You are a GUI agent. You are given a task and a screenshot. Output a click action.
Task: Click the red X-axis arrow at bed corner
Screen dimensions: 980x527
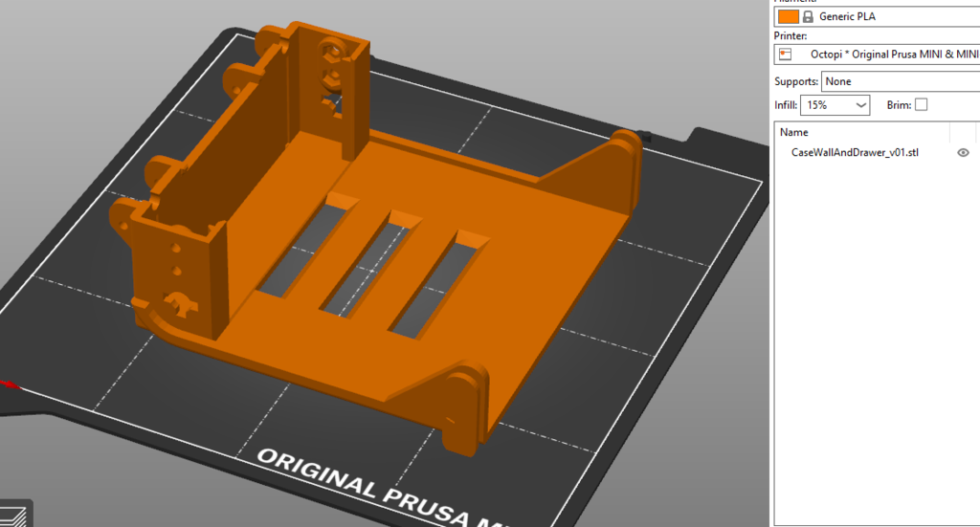click(9, 384)
